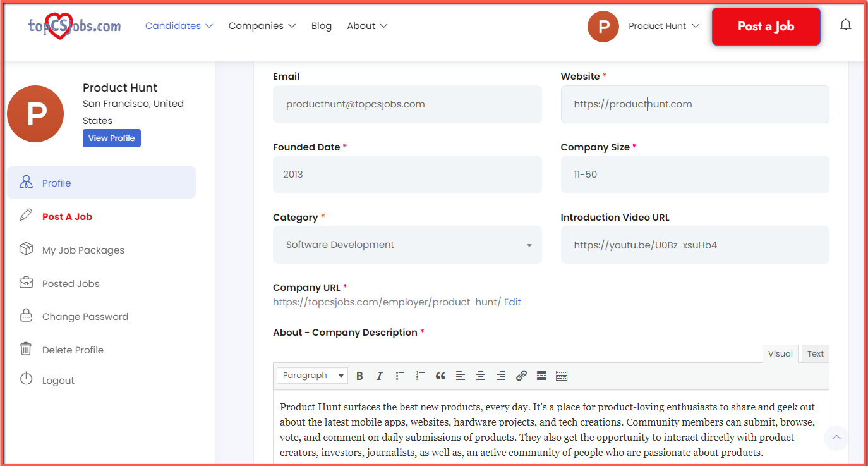
Task: Select Profile in the sidebar
Action: [101, 183]
